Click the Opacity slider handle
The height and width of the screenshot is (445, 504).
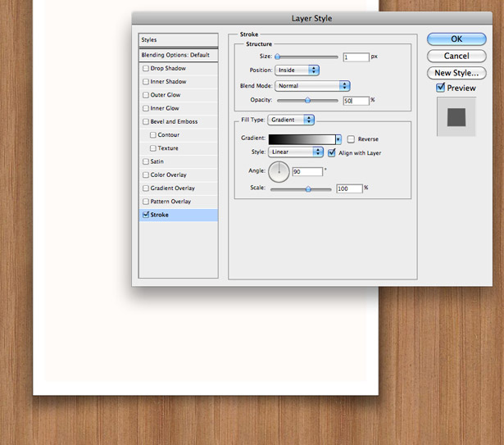pyautogui.click(x=307, y=100)
